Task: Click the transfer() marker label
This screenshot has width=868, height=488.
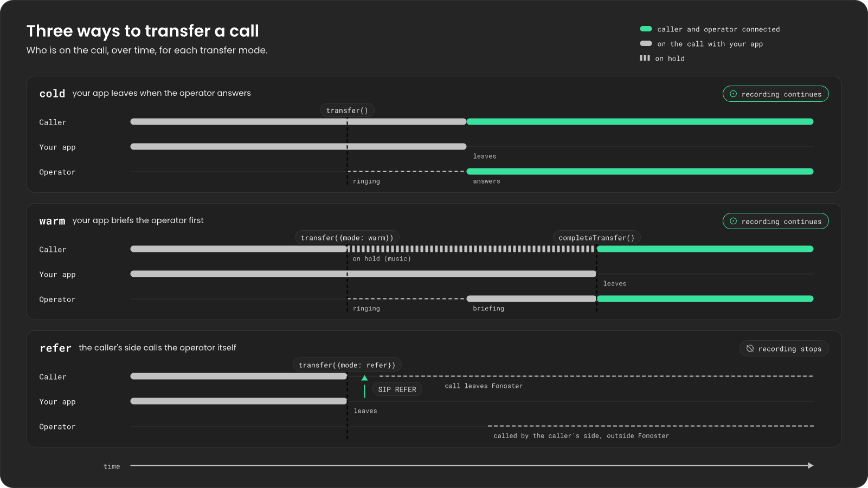Action: tap(347, 110)
